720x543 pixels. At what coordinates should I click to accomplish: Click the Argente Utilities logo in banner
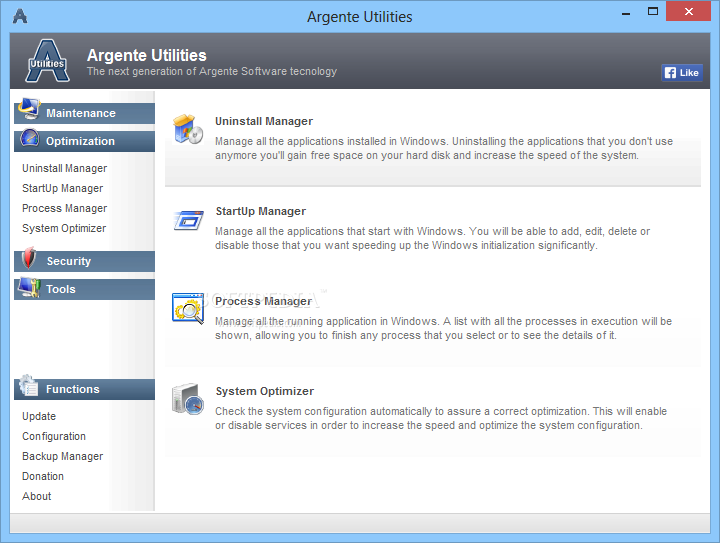tap(48, 61)
